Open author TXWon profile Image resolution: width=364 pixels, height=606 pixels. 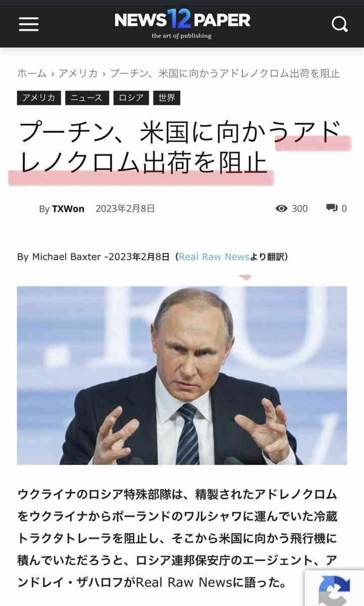68,209
